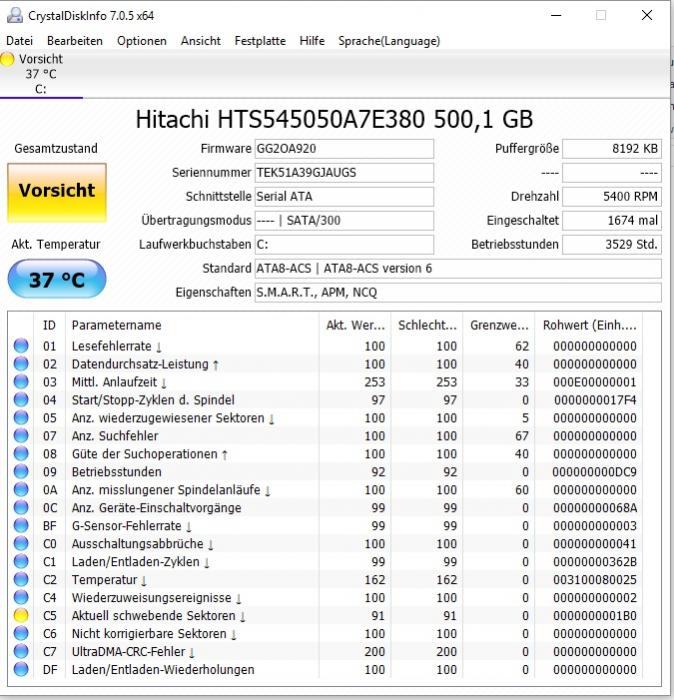Viewport: 674px width, 700px height.
Task: Click the Betriebsstunden value 3529 Std.
Action: point(612,245)
